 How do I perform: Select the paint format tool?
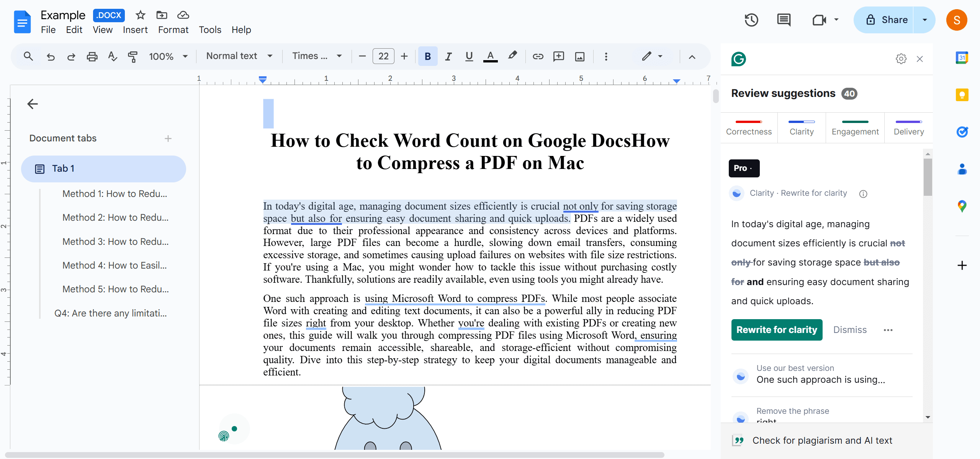(133, 56)
